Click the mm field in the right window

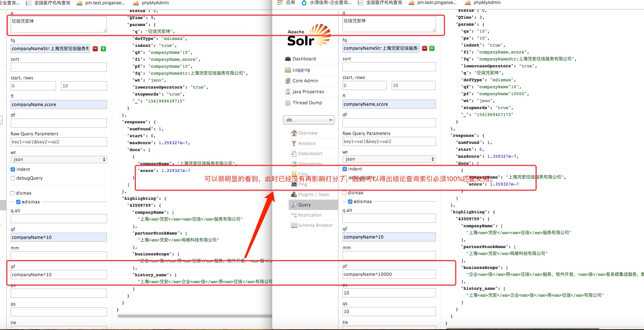click(x=389, y=255)
